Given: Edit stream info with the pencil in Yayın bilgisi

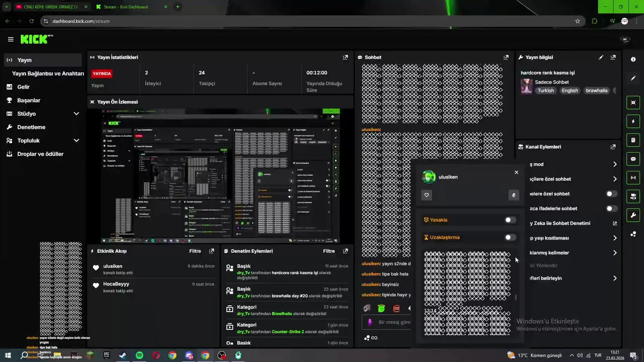Looking at the screenshot, I should pos(601,57).
